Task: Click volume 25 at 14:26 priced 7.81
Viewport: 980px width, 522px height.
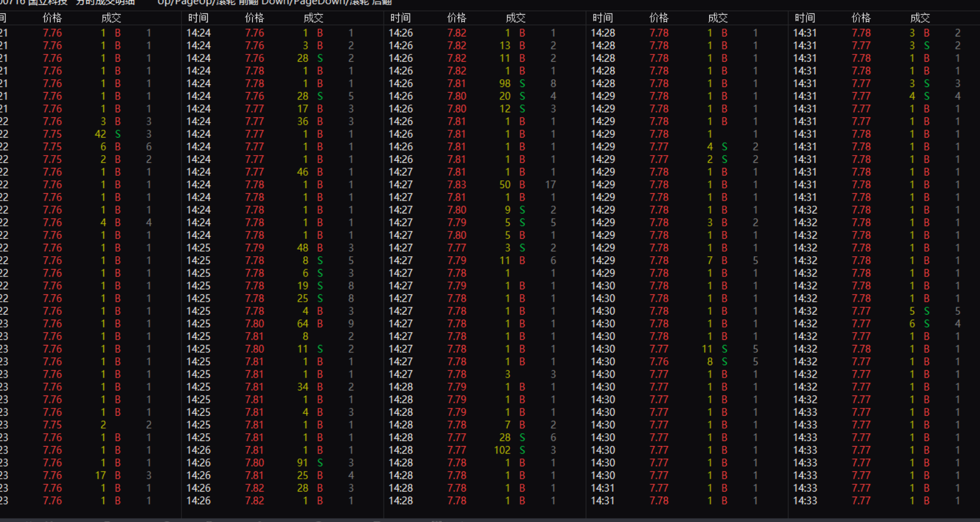Action: click(303, 475)
